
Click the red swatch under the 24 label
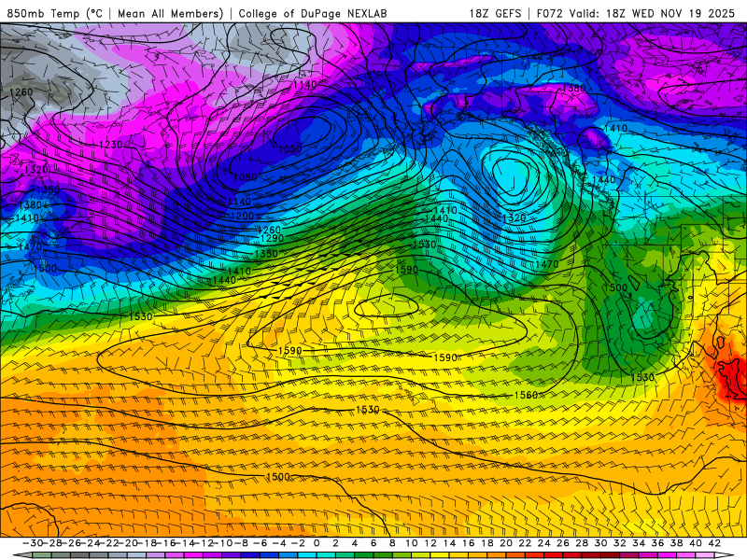pyautogui.click(x=554, y=555)
